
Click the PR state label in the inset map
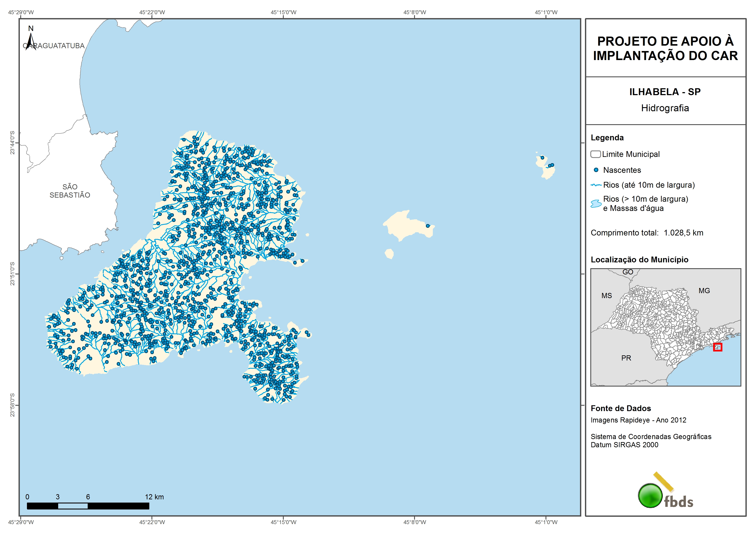click(626, 358)
